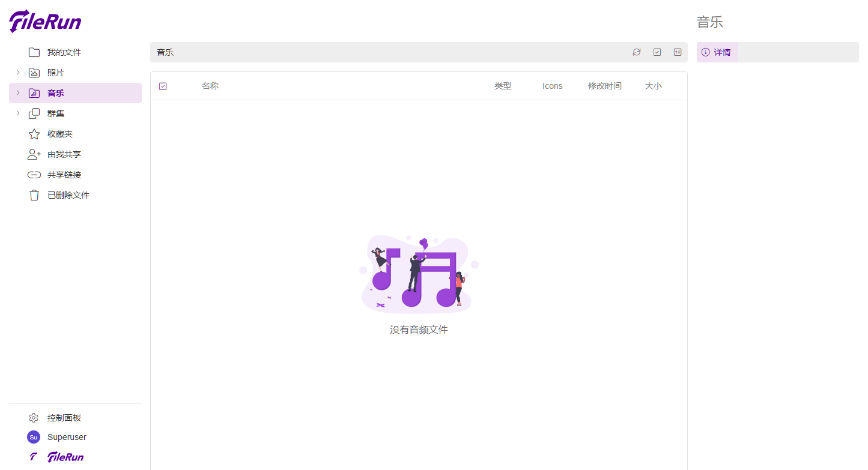The height and width of the screenshot is (470, 868).
Task: Open 我的文件 folder in the sidebar
Action: point(34,52)
